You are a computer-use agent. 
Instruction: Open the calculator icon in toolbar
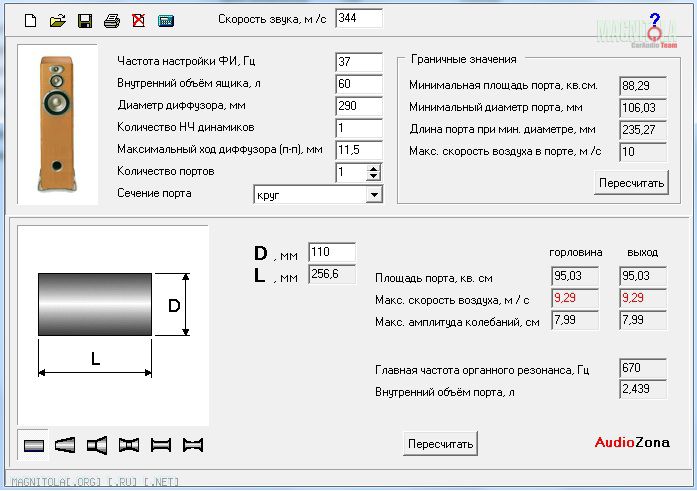[166, 20]
